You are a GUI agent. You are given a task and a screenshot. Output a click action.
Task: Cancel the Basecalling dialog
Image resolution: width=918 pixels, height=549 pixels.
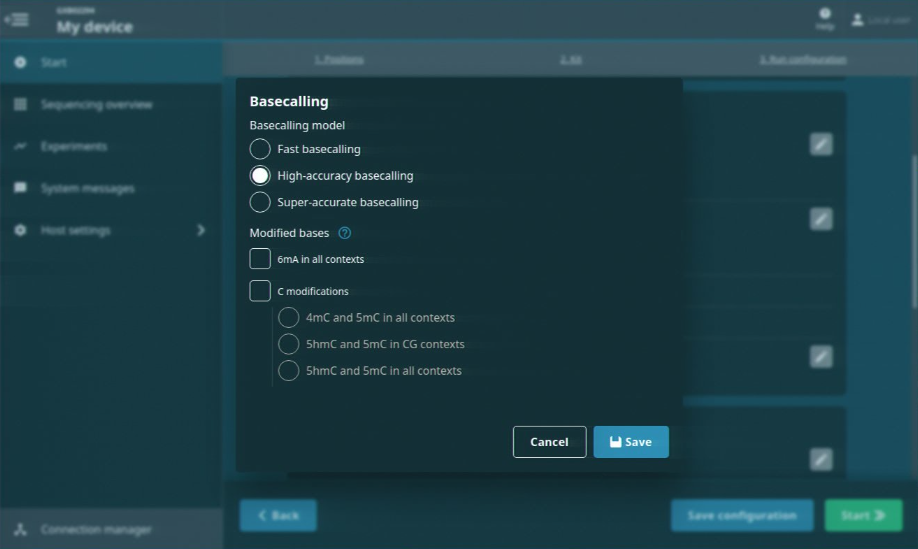[549, 442]
